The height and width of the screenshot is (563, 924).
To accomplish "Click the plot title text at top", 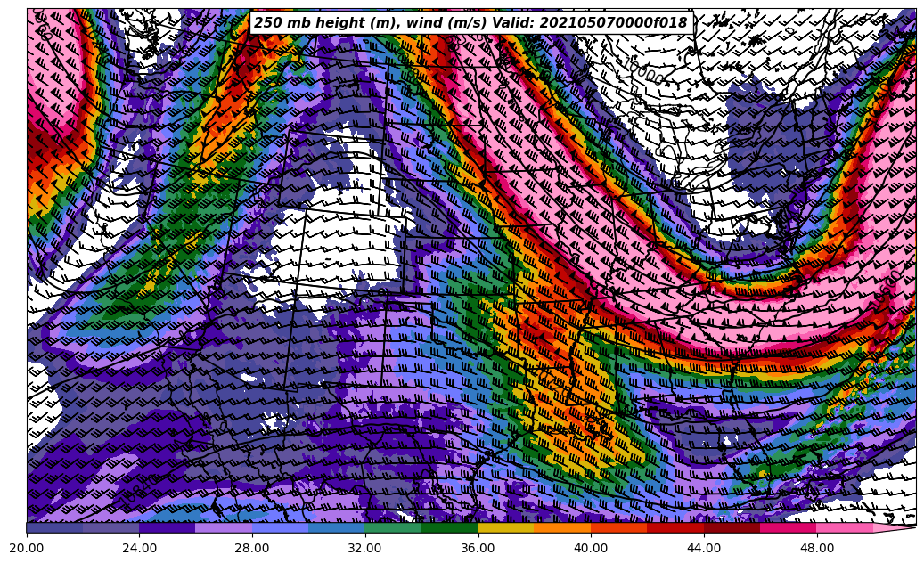I will tap(470, 23).
